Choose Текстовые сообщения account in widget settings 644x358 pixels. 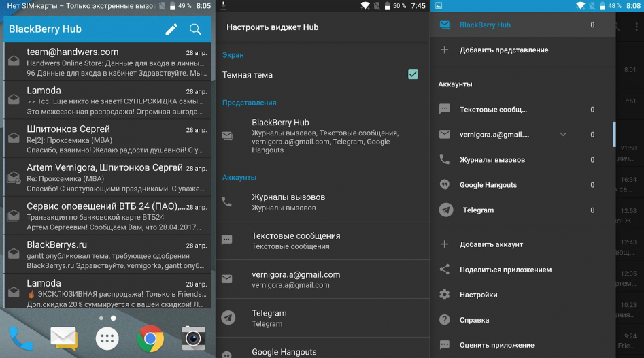tap(323, 240)
